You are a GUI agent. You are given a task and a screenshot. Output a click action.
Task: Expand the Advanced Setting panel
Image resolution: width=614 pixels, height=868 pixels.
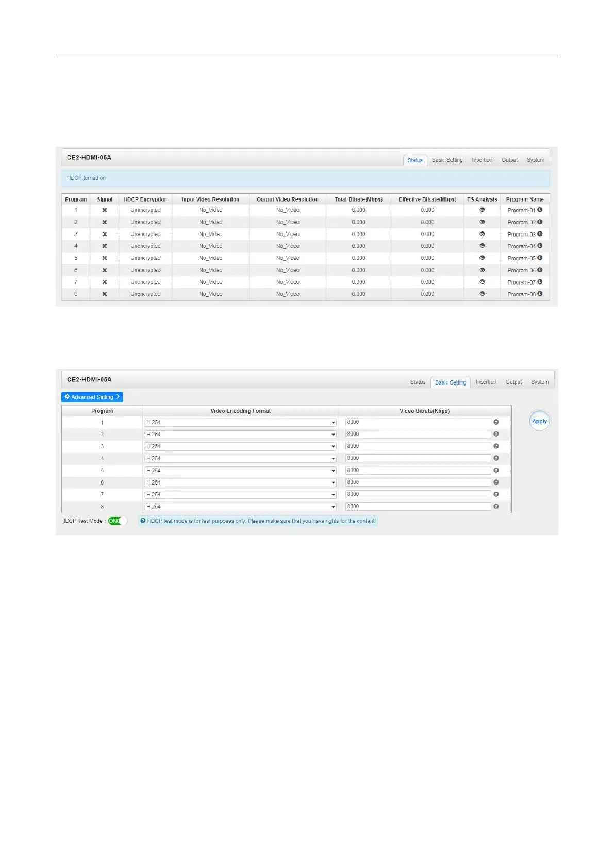tap(92, 397)
